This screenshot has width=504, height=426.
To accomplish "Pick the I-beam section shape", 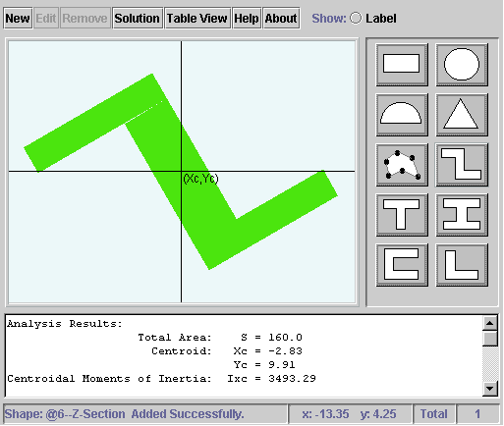I will click(x=462, y=215).
